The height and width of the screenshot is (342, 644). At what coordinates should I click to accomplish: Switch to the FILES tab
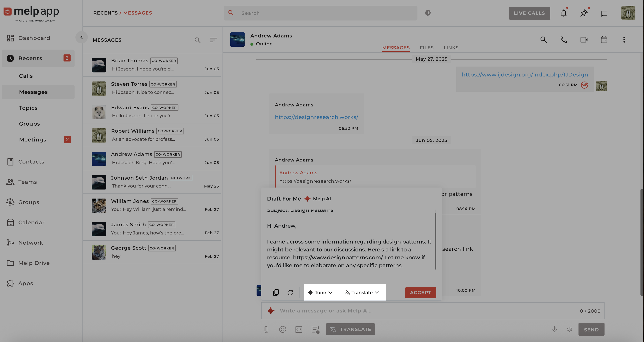[427, 48]
